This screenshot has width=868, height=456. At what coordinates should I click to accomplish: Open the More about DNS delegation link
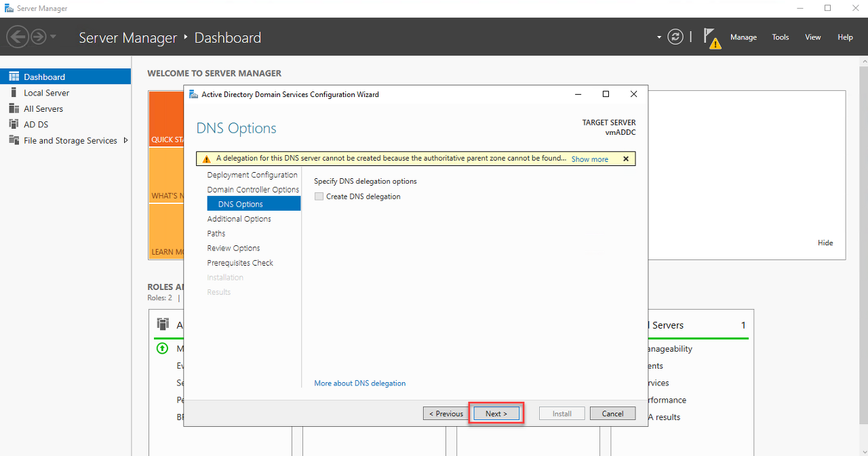pos(360,384)
